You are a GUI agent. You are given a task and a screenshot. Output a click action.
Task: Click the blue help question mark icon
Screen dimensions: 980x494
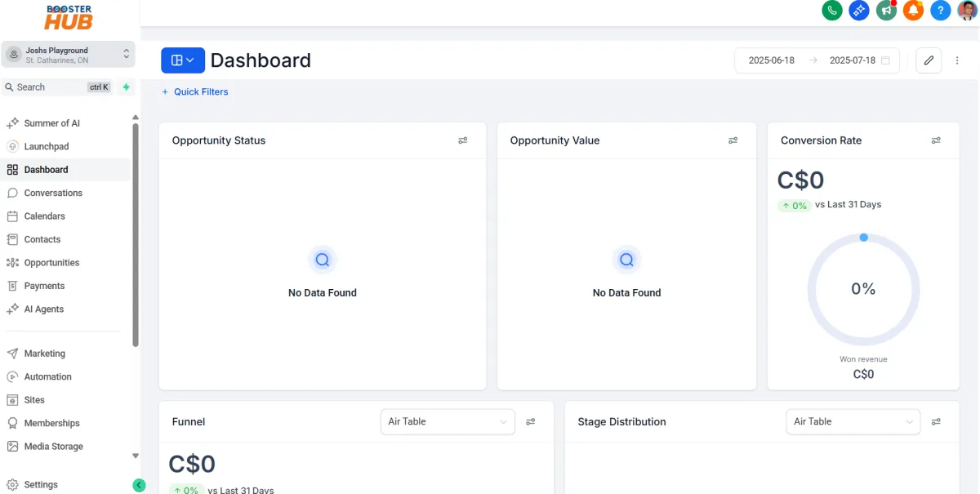(x=940, y=11)
